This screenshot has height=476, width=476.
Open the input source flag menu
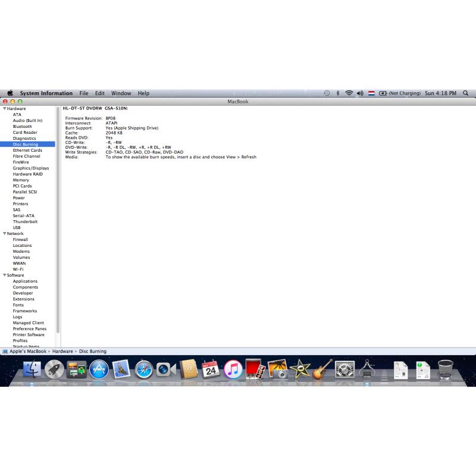pyautogui.click(x=371, y=93)
